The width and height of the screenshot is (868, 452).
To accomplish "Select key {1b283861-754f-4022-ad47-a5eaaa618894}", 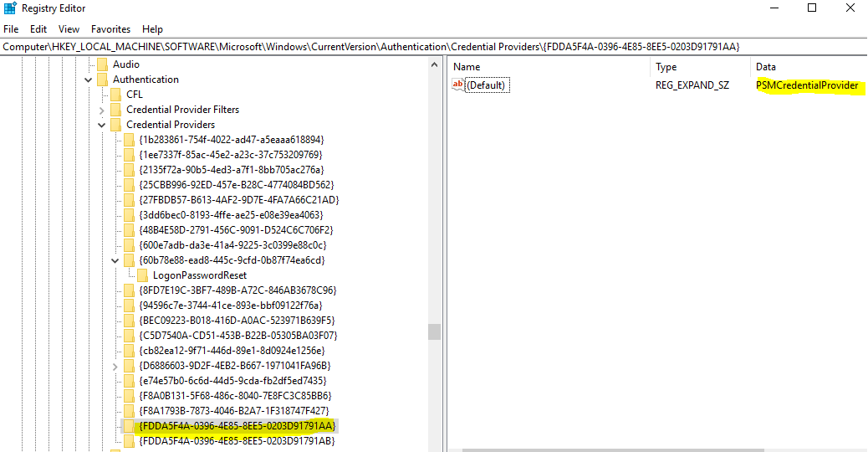I will click(x=232, y=140).
